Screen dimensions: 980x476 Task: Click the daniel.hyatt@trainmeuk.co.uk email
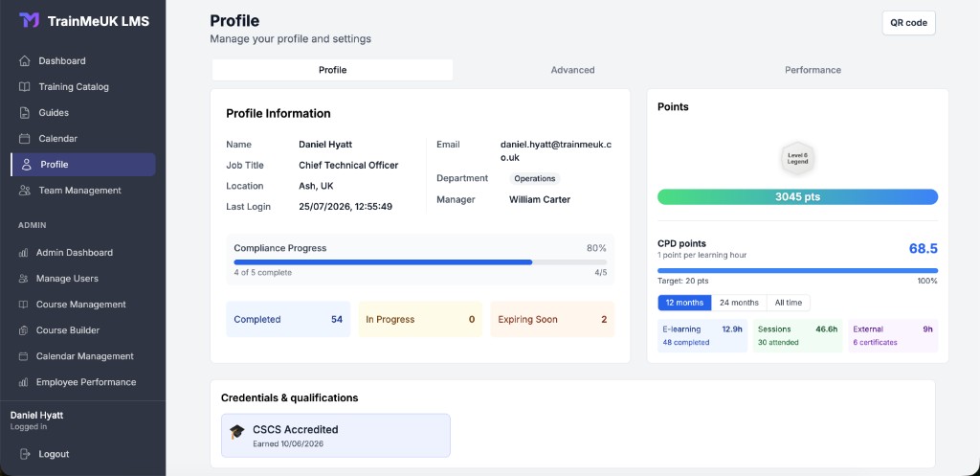(556, 151)
